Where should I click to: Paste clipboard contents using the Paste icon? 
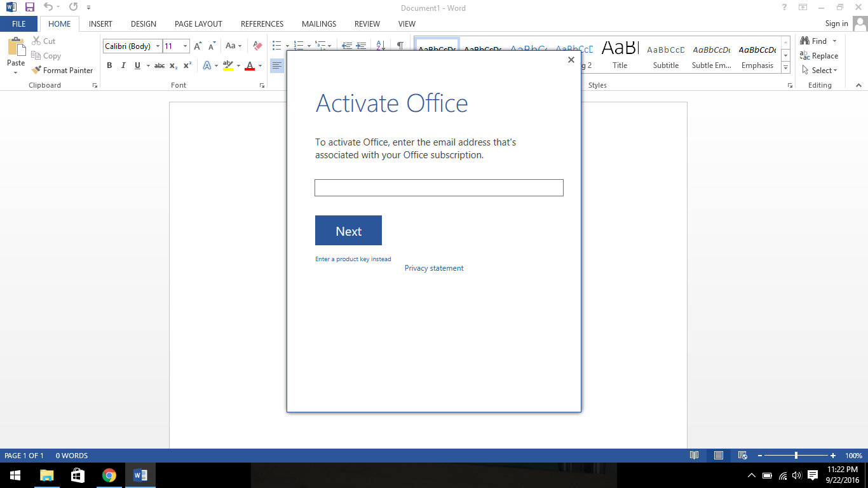pyautogui.click(x=16, y=47)
